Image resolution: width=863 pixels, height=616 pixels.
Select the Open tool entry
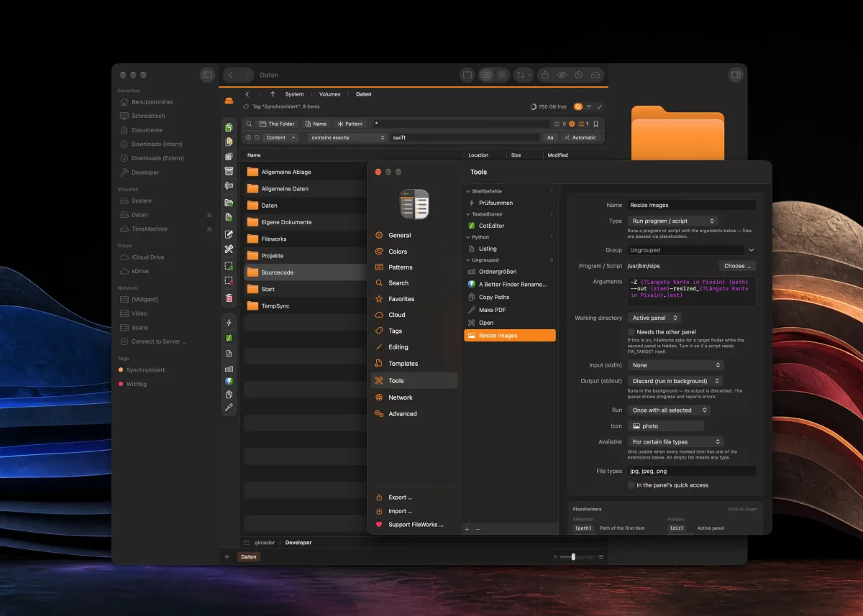[510, 323]
